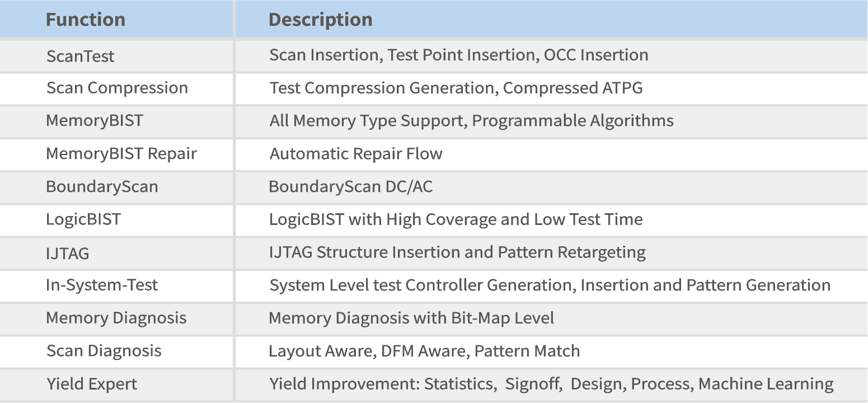
Task: Select the Memory Diagnosis with Bit-Map Level text
Action: [x=411, y=318]
